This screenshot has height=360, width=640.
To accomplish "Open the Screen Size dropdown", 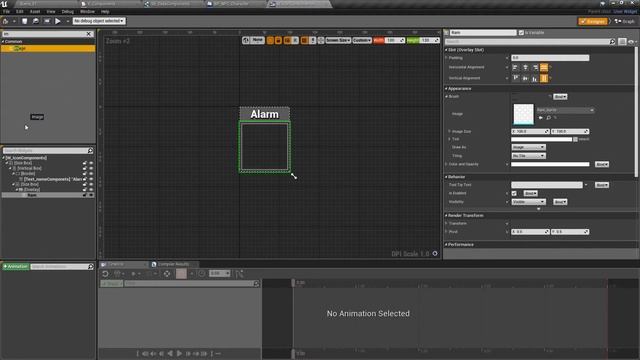I will coord(338,40).
